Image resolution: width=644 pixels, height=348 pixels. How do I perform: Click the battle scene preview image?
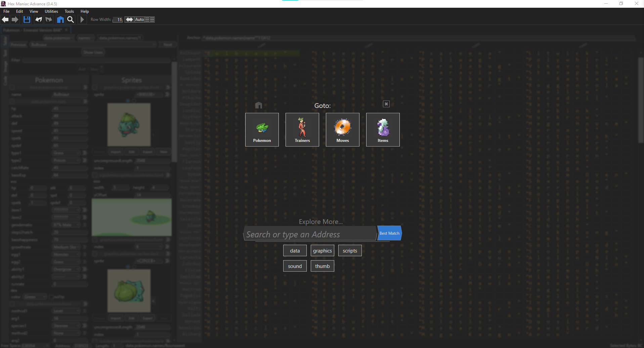coord(132,217)
